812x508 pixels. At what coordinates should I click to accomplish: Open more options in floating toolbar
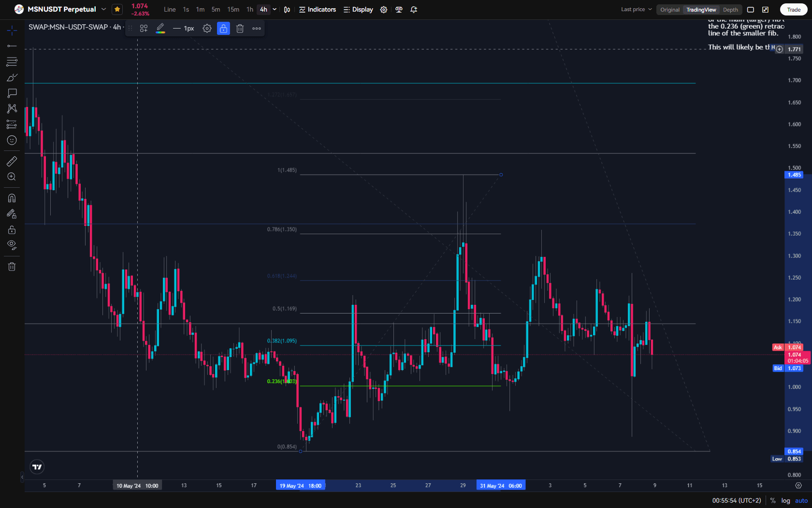257,29
